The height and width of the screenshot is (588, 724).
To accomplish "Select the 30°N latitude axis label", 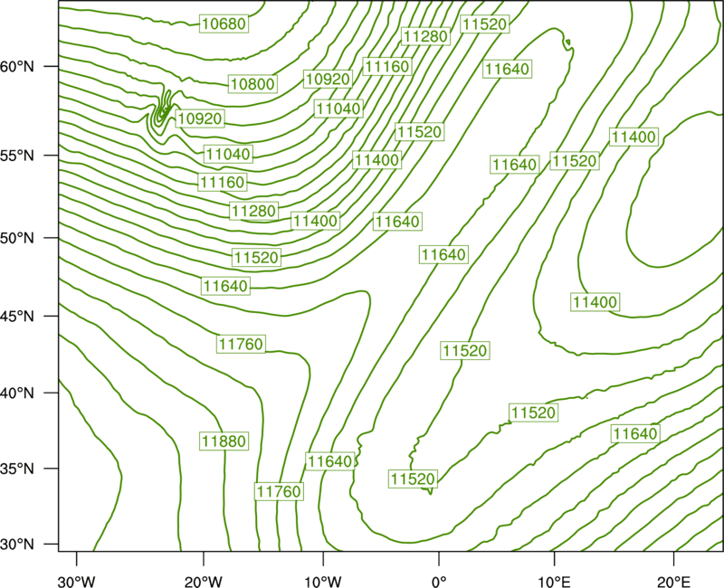I will pyautogui.click(x=17, y=545).
